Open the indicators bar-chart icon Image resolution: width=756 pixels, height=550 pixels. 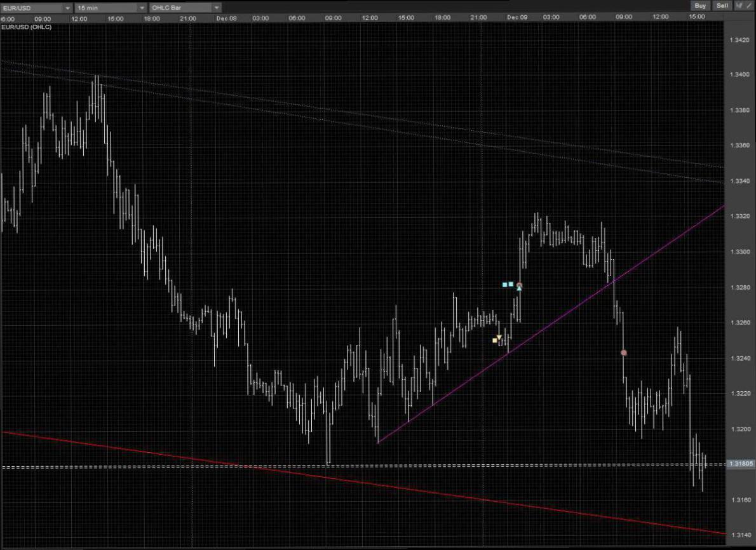(739, 6)
